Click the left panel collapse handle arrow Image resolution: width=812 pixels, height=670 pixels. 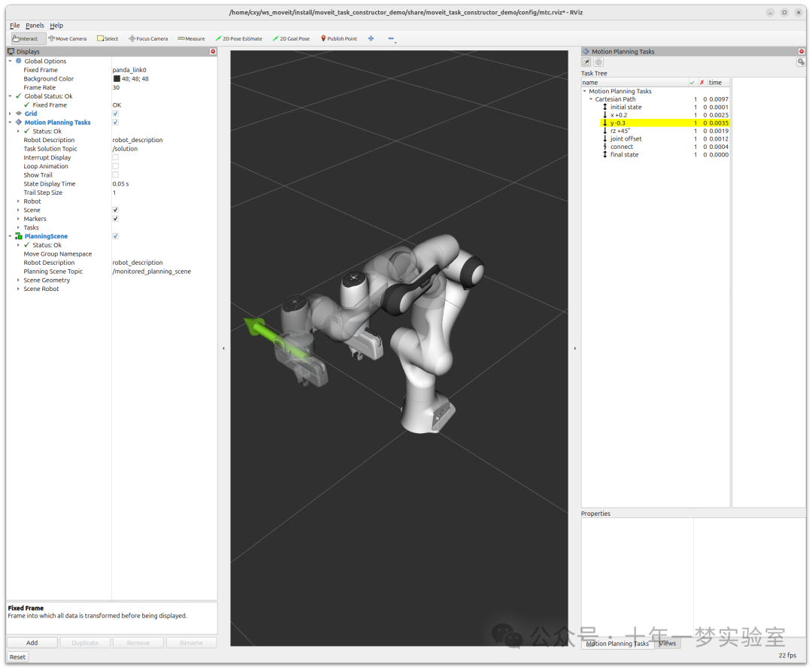[x=224, y=348]
